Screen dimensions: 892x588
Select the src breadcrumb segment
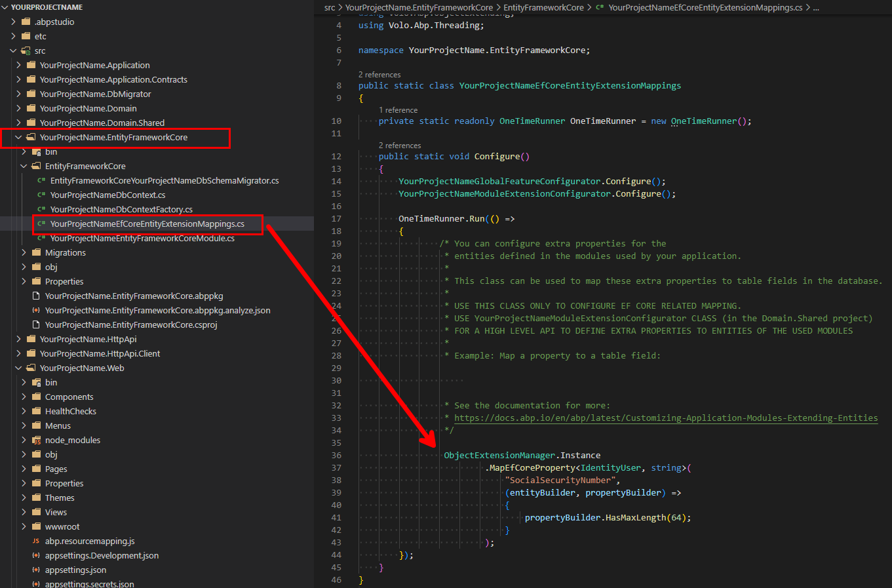click(x=330, y=8)
